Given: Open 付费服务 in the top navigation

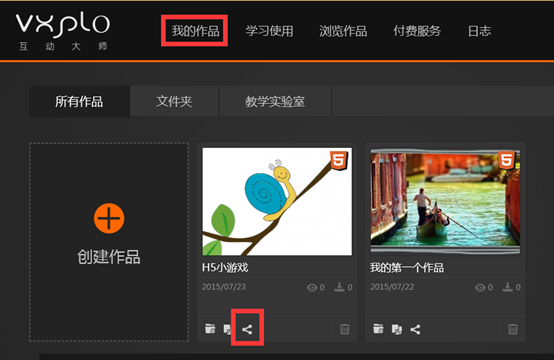Looking at the screenshot, I should click(417, 31).
